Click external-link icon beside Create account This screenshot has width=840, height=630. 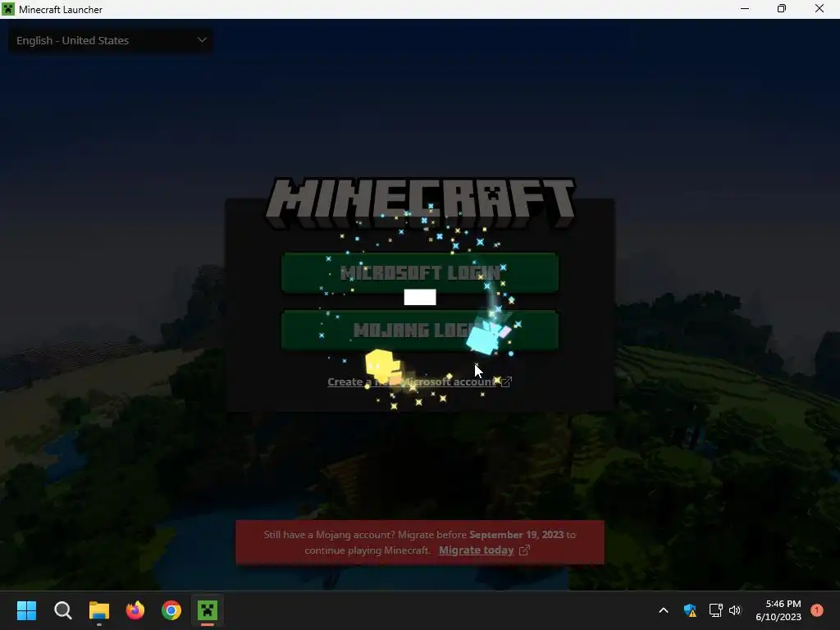coord(506,381)
